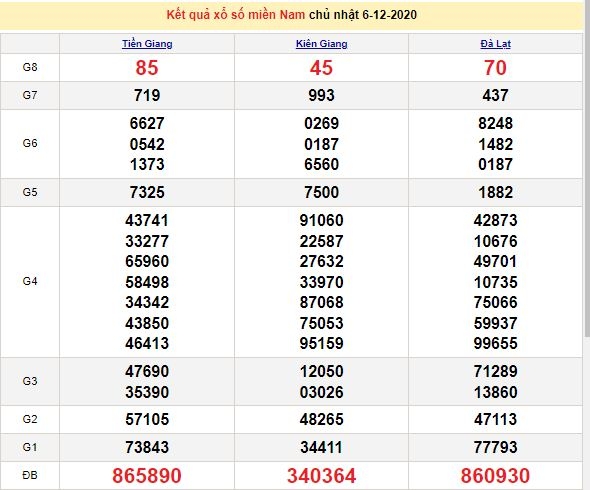The image size is (590, 490).
Task: Click Kiên Giang G2 number 48265
Action: coord(321,419)
